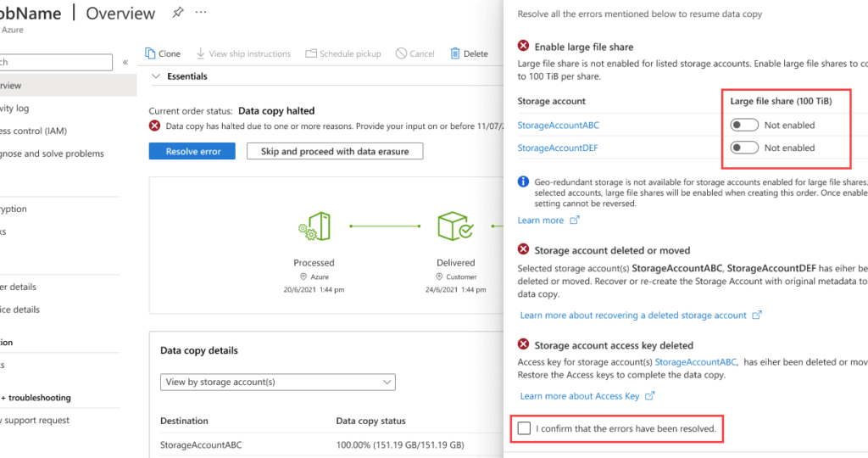
Task: Open Device details in the sidebar
Action: point(19,310)
